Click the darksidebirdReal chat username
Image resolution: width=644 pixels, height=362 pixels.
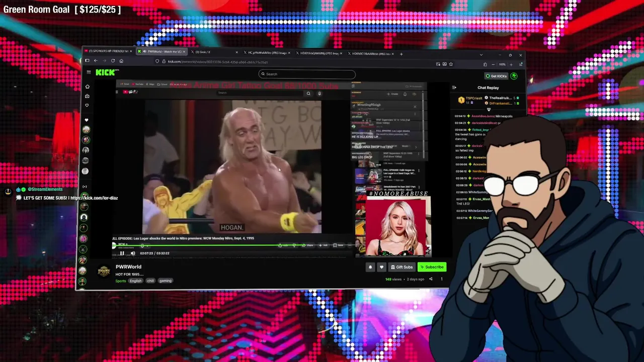[484, 123]
